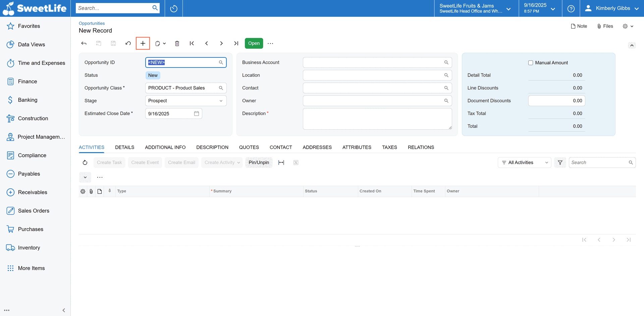The width and height of the screenshot is (644, 316).
Task: Refresh the activities list
Action: click(x=85, y=162)
